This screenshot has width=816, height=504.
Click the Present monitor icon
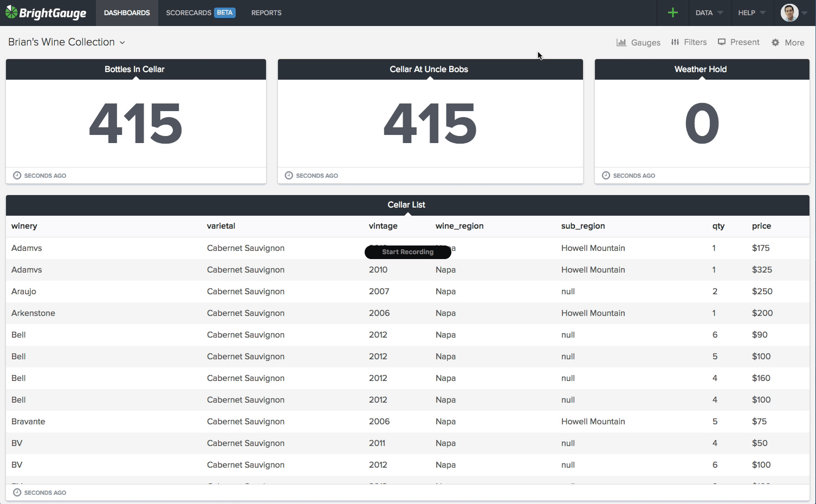[722, 42]
